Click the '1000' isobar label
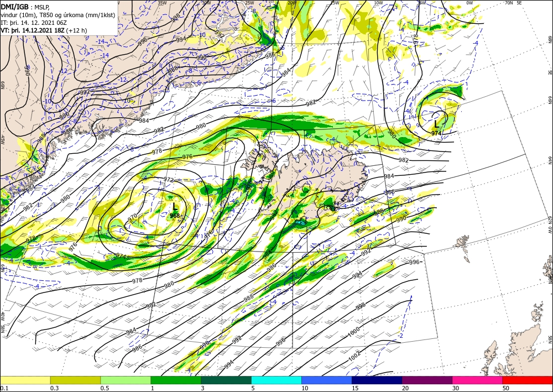This screenshot has width=553, height=392. [354, 332]
